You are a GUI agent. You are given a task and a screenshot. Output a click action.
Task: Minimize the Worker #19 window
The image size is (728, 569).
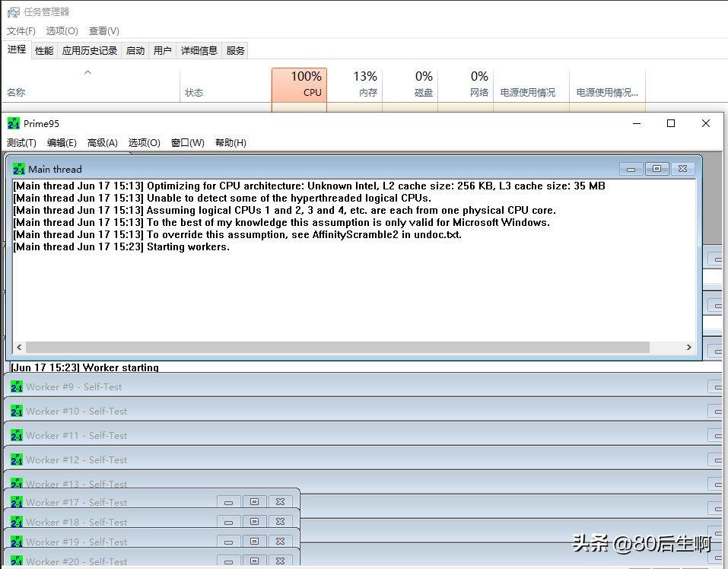[228, 542]
